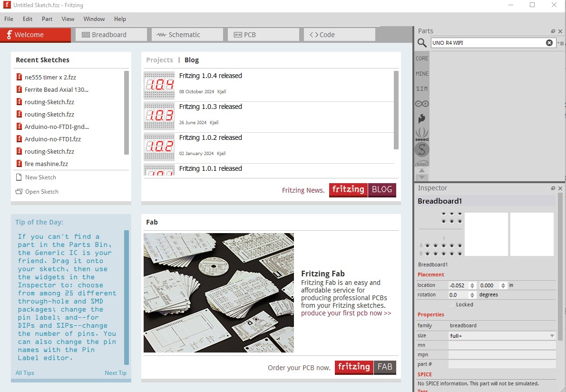This screenshot has width=566, height=392.
Task: Select the SparkFun flame parts bin
Action: [422, 119]
